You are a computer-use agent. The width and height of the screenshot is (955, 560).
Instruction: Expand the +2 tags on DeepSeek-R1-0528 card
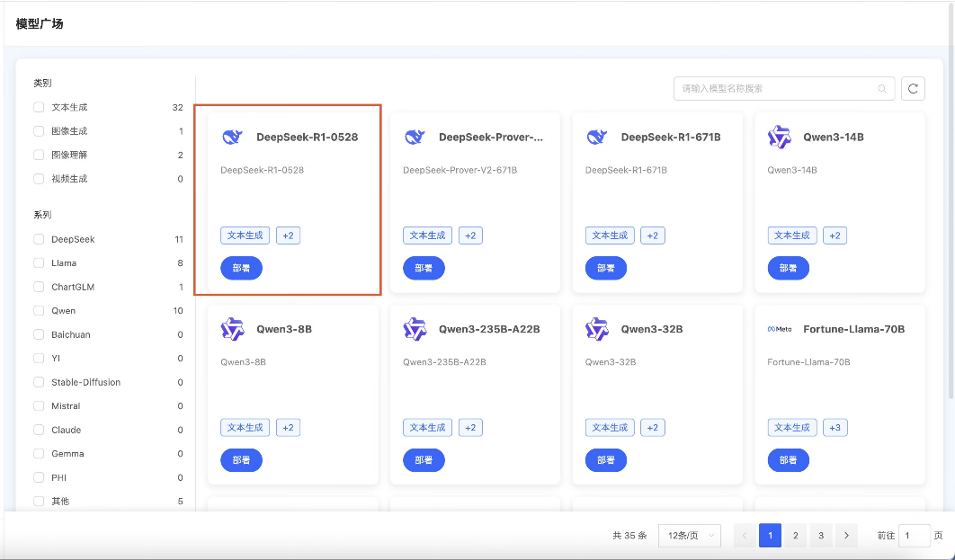(x=288, y=236)
